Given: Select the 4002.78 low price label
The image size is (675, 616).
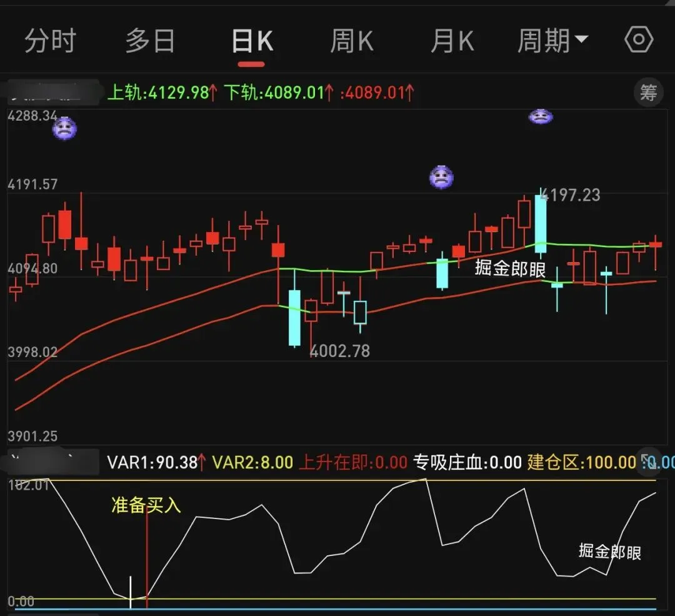Looking at the screenshot, I should tap(339, 351).
